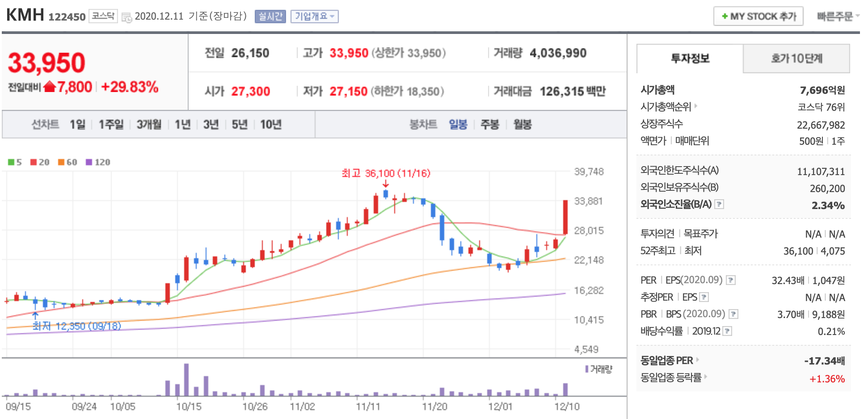Select the 1년 line chart period
Screen dimensions: 868x419
[x=182, y=124]
